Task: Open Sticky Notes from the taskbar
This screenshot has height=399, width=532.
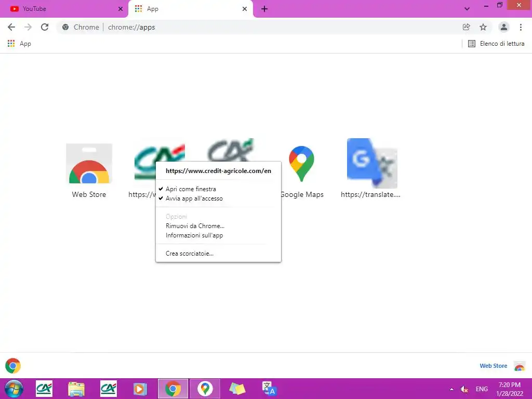Action: (237, 389)
